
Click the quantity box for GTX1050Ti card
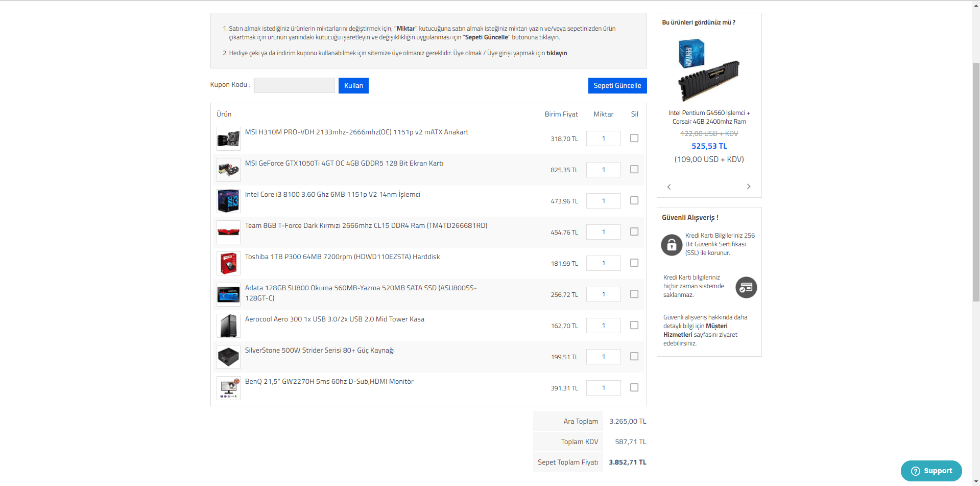(604, 170)
